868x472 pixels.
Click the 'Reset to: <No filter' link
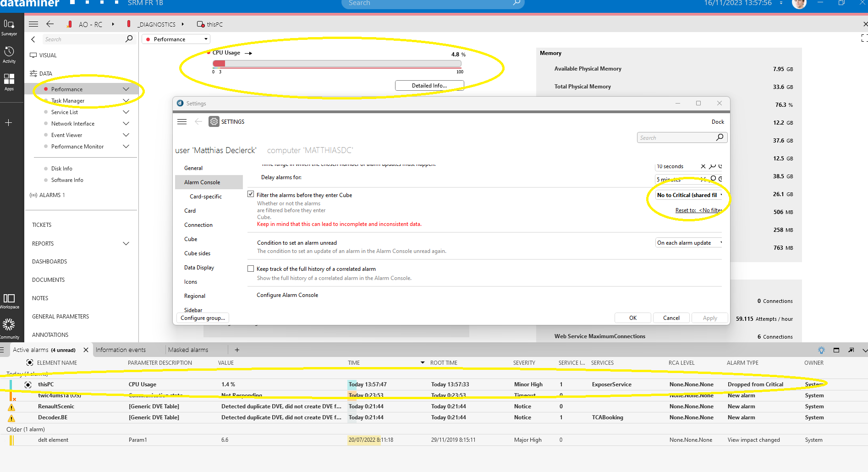pyautogui.click(x=698, y=210)
